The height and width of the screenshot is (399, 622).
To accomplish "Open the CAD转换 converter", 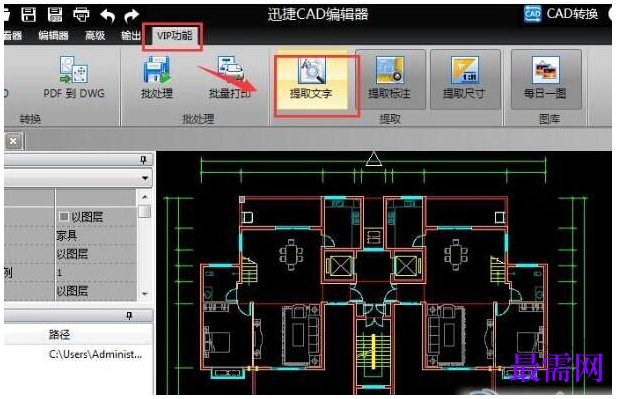I will (561, 14).
